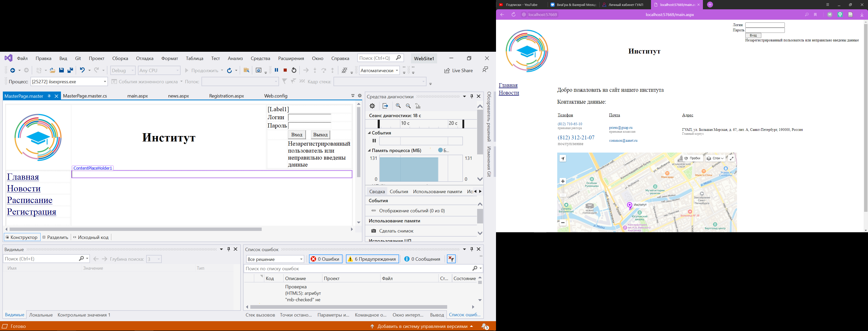Viewport: 868px width, 331px height.
Task: Toggle the 0 Сообщения messages filter
Action: [422, 259]
